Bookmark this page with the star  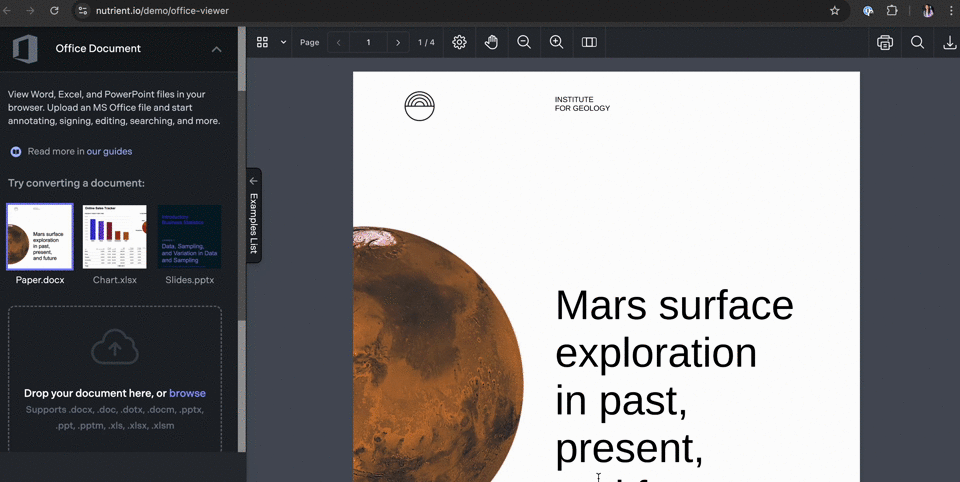click(834, 10)
